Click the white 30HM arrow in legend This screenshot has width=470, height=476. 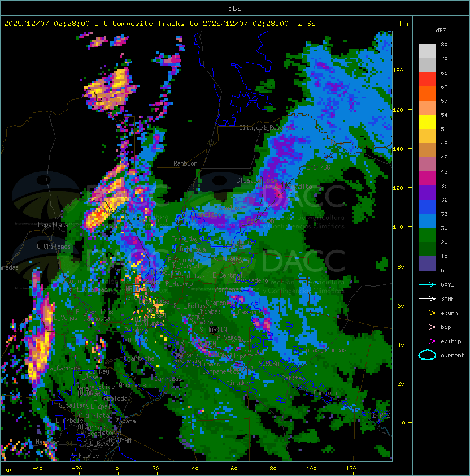pyautogui.click(x=427, y=298)
